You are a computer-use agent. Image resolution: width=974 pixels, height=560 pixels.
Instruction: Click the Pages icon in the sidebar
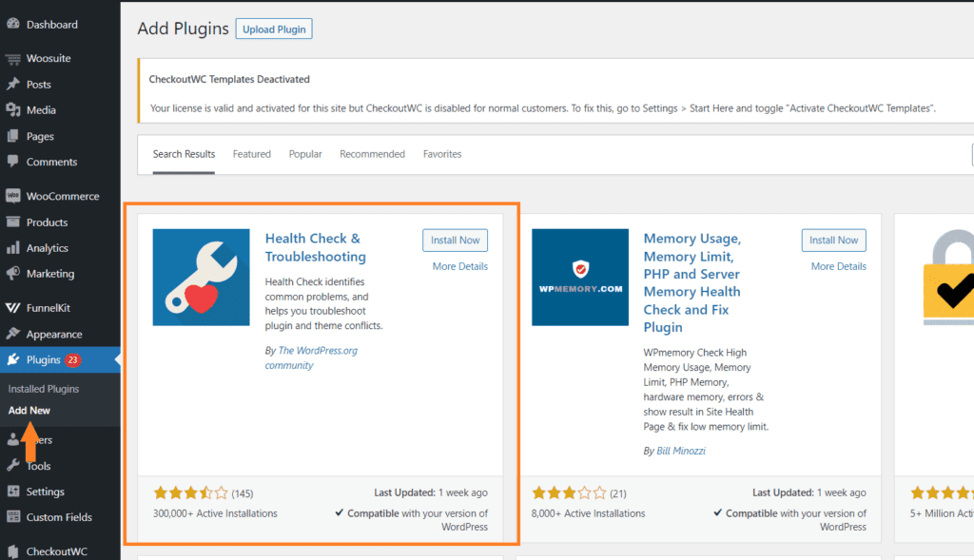(13, 136)
